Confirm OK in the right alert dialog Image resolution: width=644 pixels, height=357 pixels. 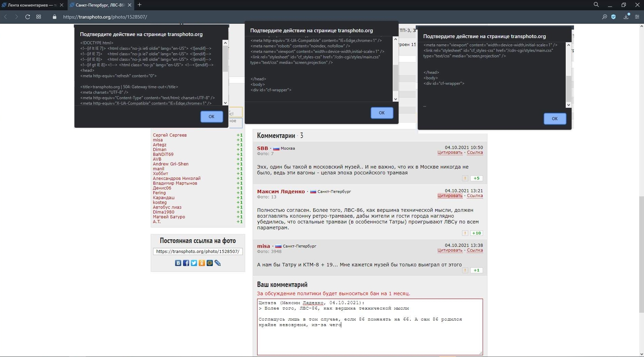click(x=555, y=119)
